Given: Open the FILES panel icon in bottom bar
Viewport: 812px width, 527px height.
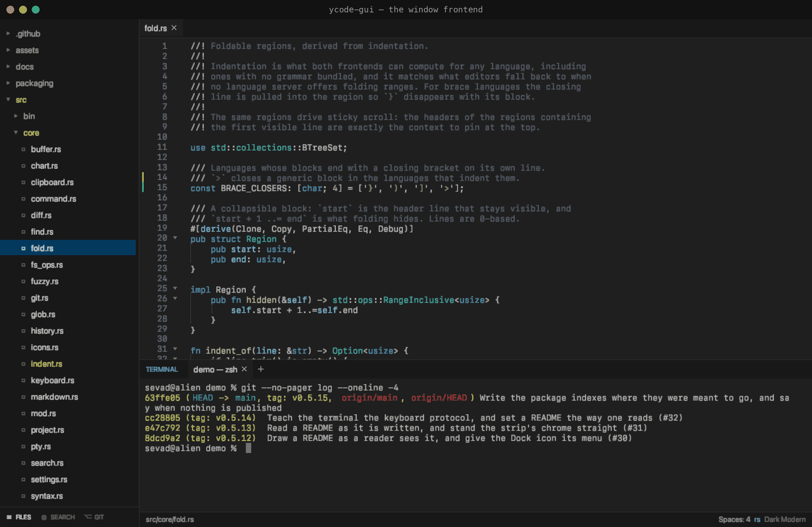Looking at the screenshot, I should (9, 517).
